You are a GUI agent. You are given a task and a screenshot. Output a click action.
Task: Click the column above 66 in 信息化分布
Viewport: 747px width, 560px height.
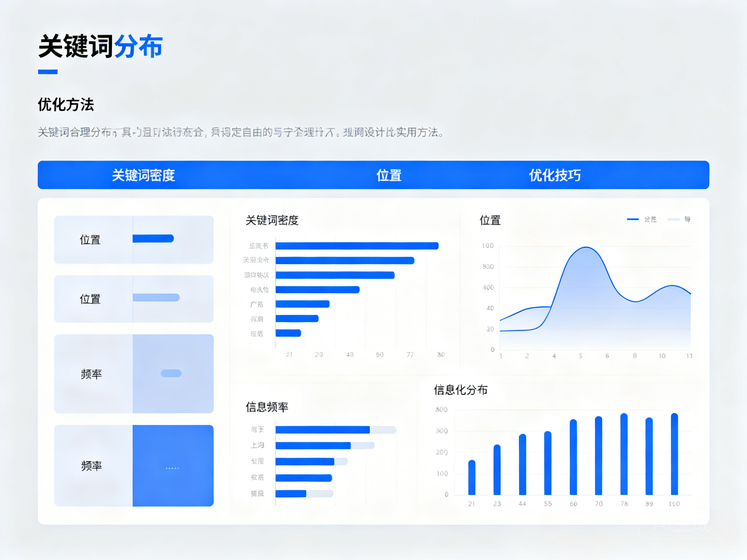(x=574, y=457)
